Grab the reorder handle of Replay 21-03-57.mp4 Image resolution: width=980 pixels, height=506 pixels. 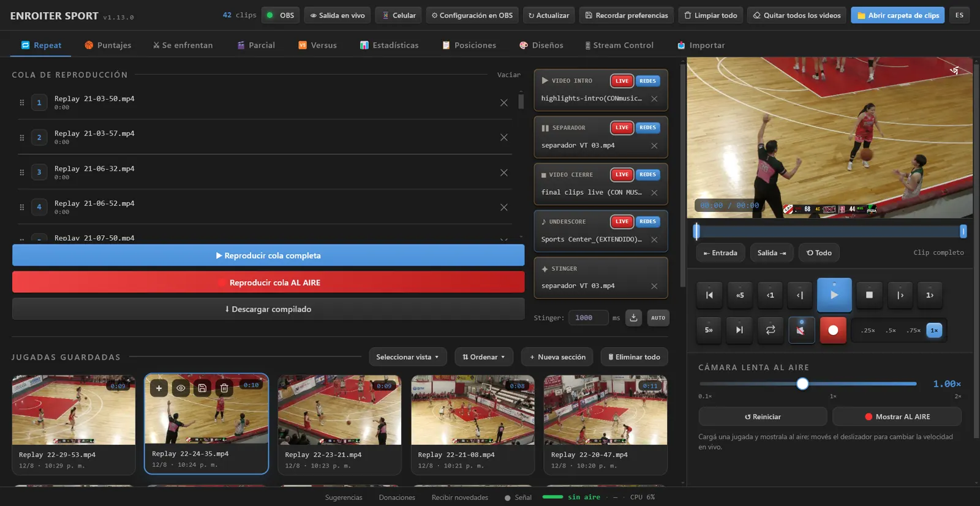pos(22,138)
